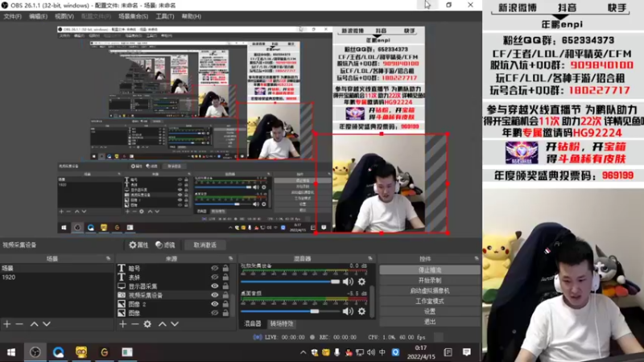Switch input method via 中 indicator
The image size is (644, 362).
click(382, 352)
